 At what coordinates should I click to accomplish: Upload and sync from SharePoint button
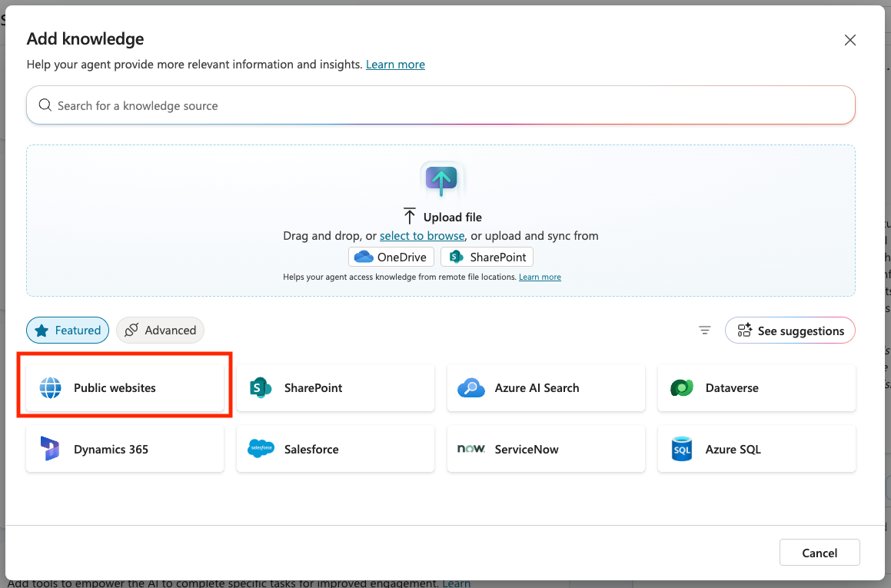pos(487,257)
